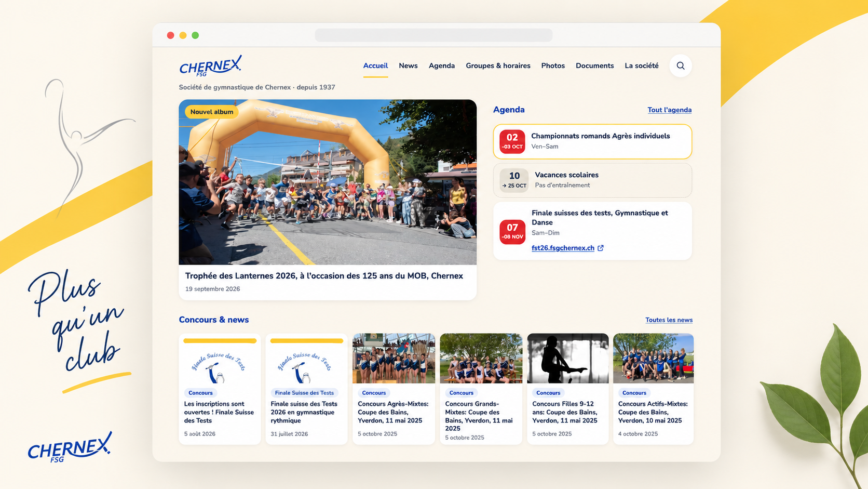Open La société navigation item
Viewport: 868px width, 489px height.
642,66
